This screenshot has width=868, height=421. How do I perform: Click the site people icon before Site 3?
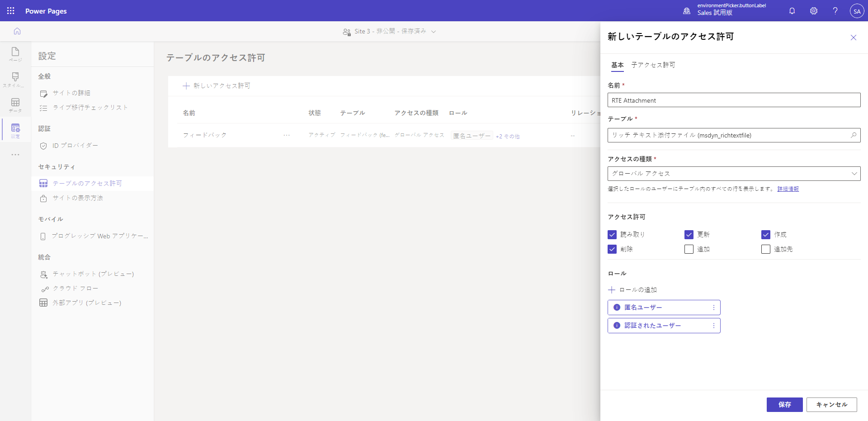(347, 32)
